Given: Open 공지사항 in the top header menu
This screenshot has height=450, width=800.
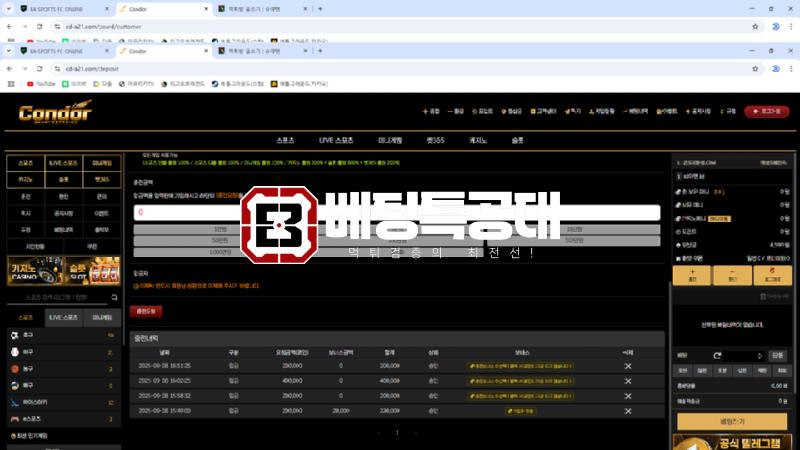Looking at the screenshot, I should 698,111.
